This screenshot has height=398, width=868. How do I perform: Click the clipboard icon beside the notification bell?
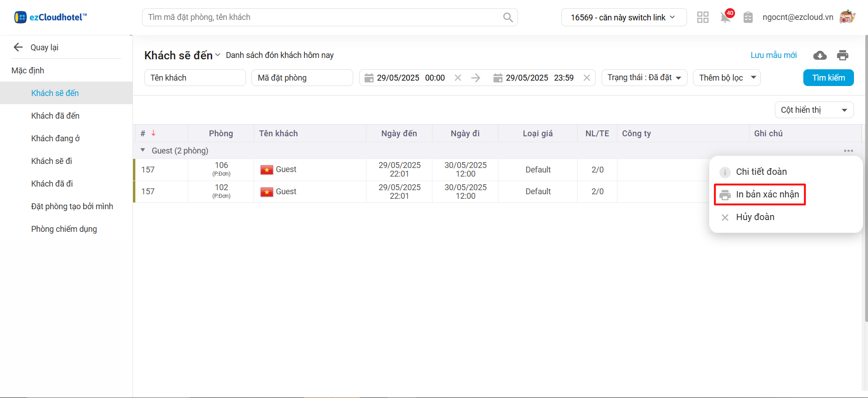click(x=748, y=17)
